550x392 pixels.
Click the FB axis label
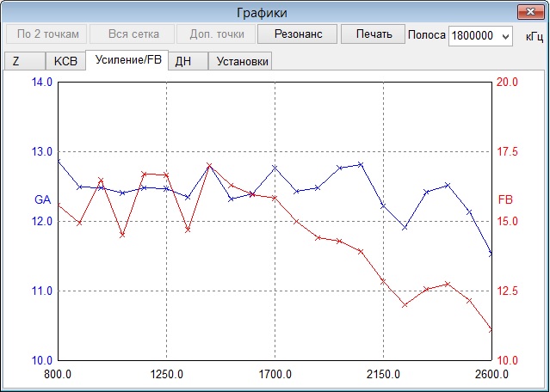point(505,199)
